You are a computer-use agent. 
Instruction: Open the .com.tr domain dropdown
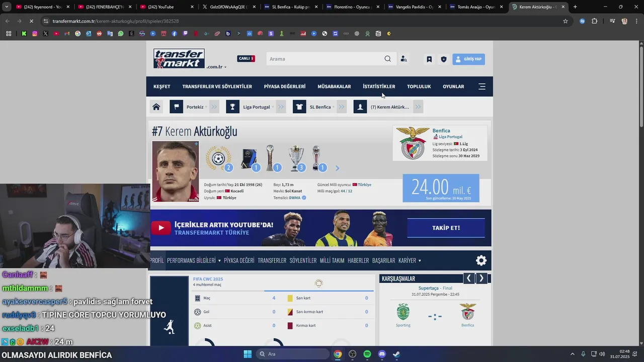coord(216,67)
